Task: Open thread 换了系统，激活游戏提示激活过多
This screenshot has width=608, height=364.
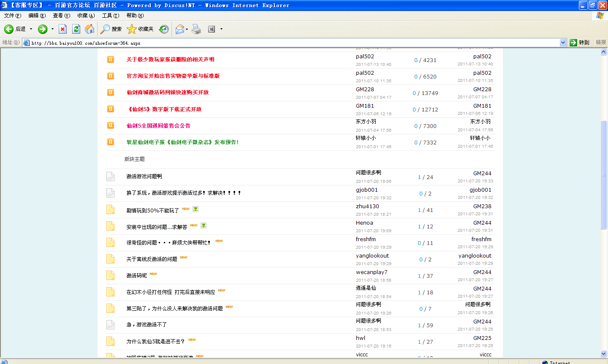Action: [x=184, y=193]
